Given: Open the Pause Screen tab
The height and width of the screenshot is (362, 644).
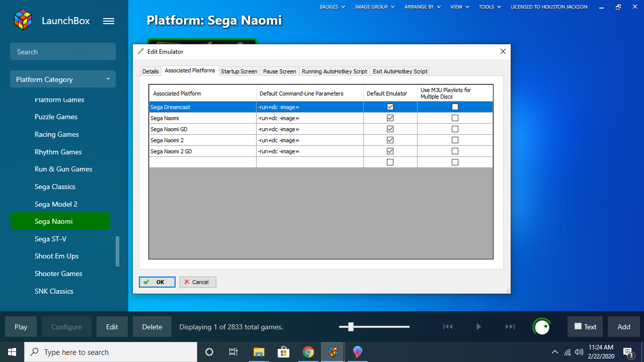Looking at the screenshot, I should click(279, 71).
